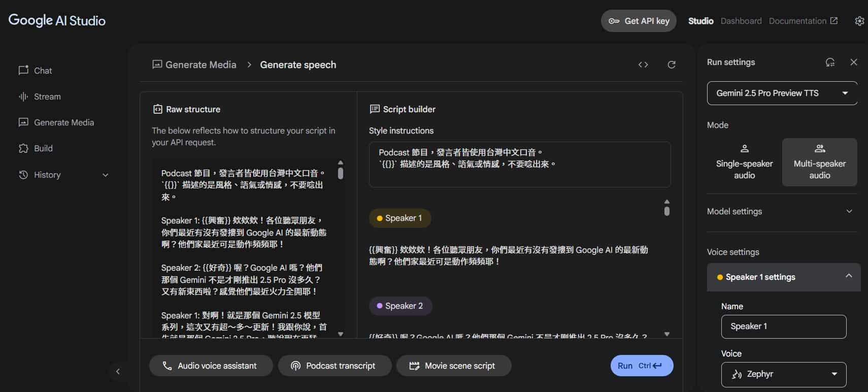Screen dimensions: 868x392
Task: Open settings gear in top bar
Action: [x=859, y=21]
